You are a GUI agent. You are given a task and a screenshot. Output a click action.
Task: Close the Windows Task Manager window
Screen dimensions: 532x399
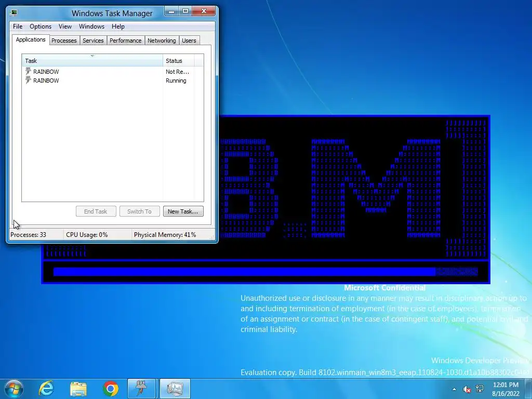coord(204,11)
